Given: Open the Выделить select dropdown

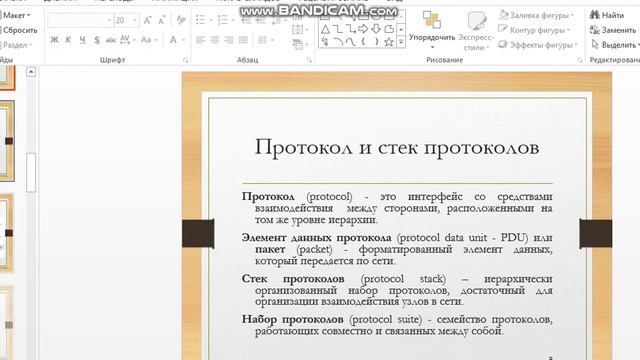Looking at the screenshot, I should tap(615, 45).
